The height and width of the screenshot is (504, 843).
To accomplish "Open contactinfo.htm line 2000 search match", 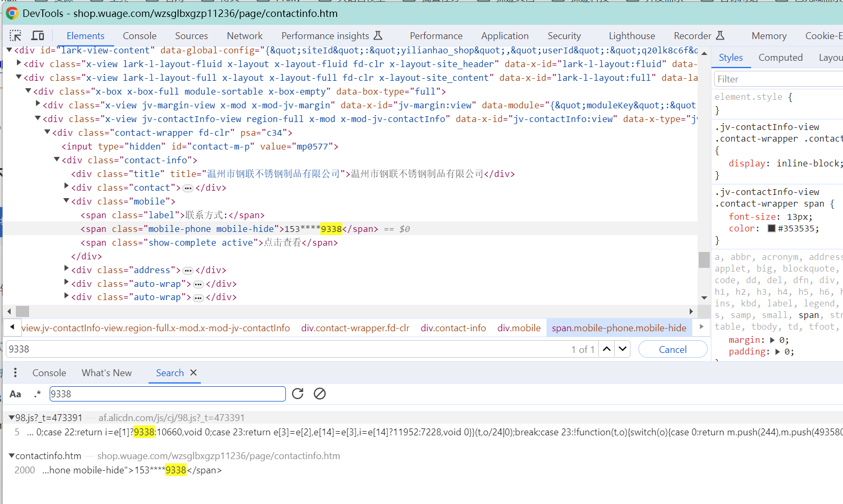I will pyautogui.click(x=423, y=470).
